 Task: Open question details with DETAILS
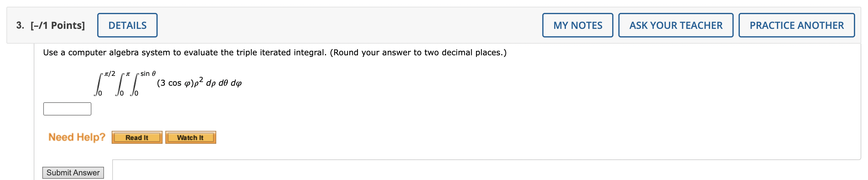[x=127, y=25]
